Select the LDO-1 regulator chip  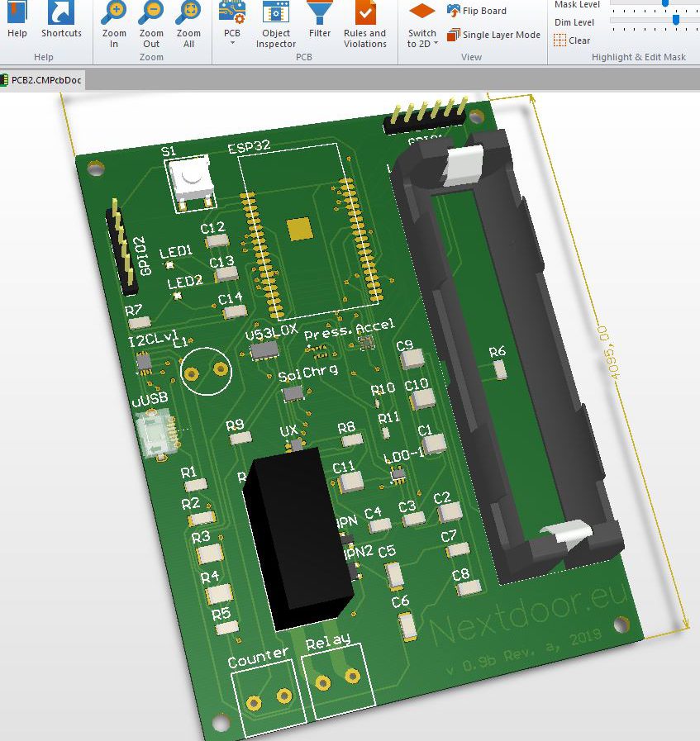pyautogui.click(x=398, y=474)
